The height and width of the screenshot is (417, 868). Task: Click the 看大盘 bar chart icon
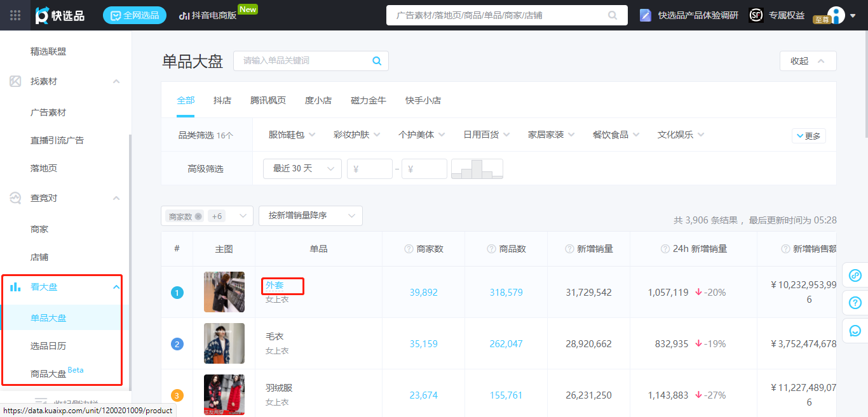pyautogui.click(x=15, y=287)
